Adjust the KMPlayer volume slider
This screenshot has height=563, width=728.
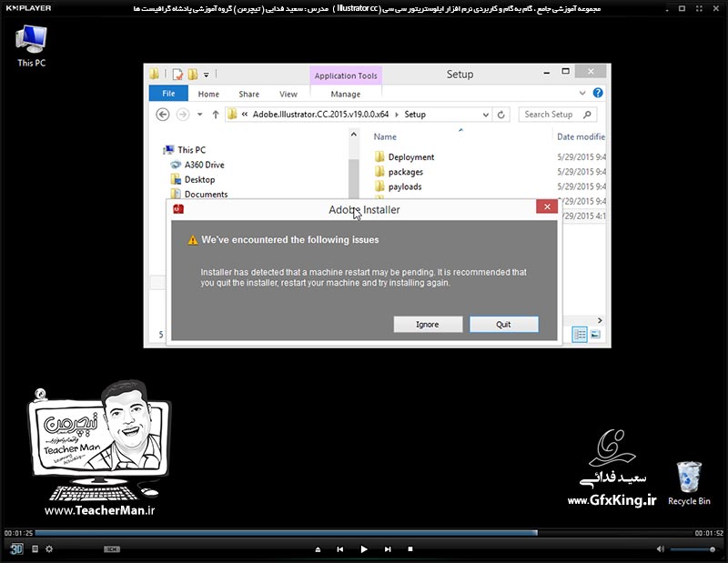(x=693, y=549)
